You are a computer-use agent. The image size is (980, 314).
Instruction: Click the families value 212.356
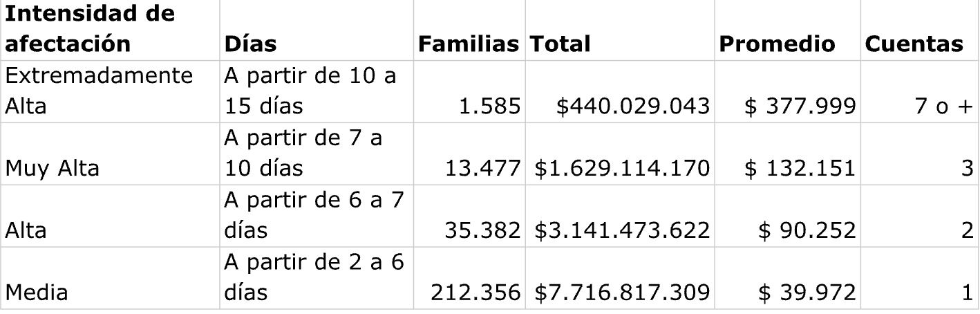tap(475, 293)
